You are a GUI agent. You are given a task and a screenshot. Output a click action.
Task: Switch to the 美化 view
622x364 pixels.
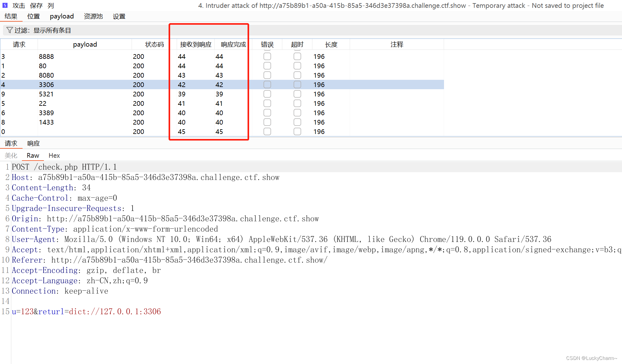[x=11, y=156]
